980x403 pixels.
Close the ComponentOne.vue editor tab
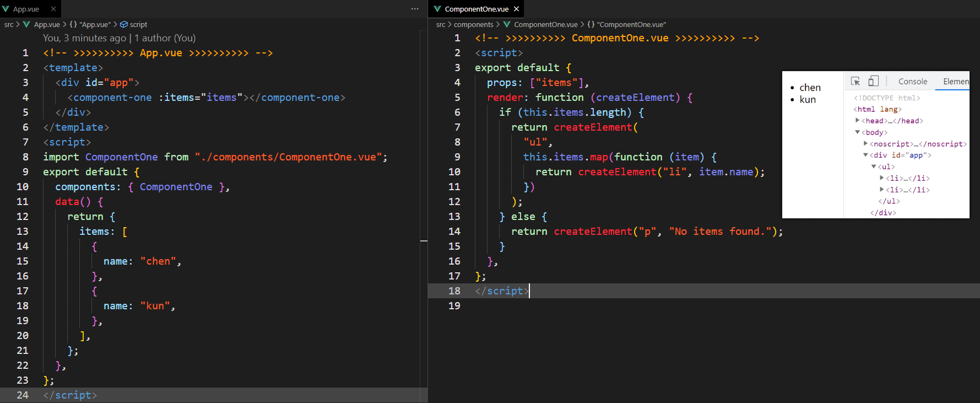(516, 9)
